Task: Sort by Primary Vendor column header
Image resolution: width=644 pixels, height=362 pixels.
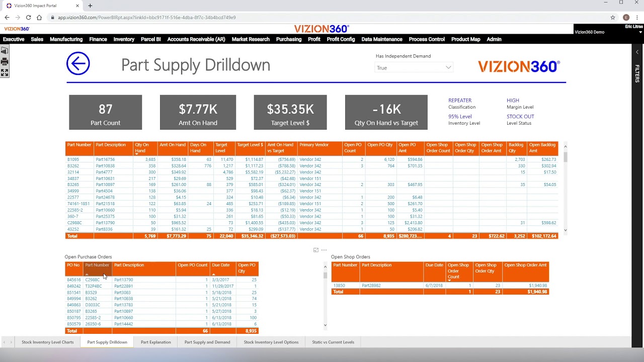Action: coord(319,148)
